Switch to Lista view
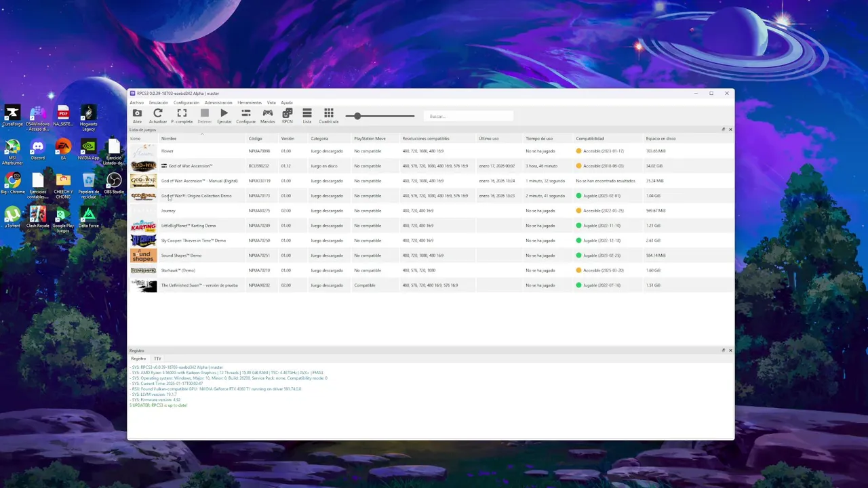 [x=307, y=113]
